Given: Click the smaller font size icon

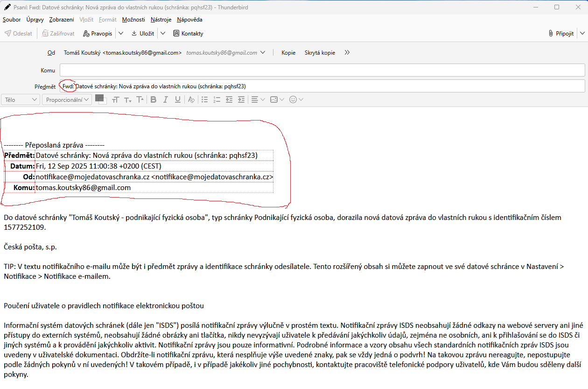Looking at the screenshot, I should coord(127,100).
